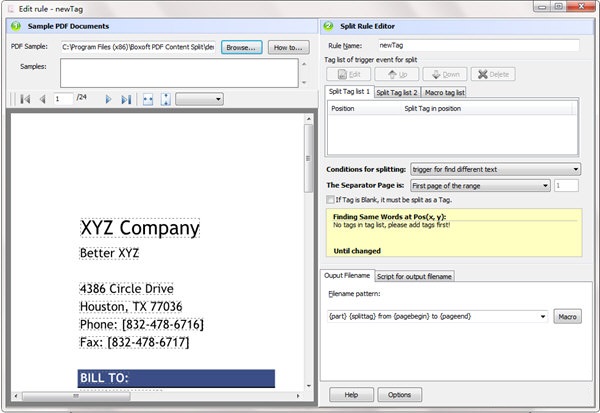Delete the selected tag
Viewport: 600px width, 413px height.
pyautogui.click(x=493, y=74)
